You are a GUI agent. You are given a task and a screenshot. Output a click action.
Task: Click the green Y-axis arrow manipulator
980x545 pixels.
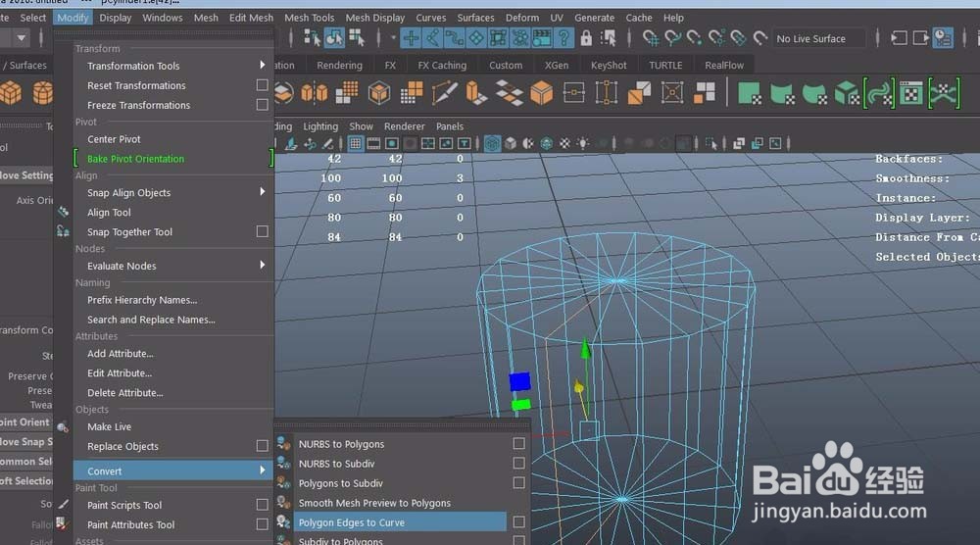click(x=586, y=349)
